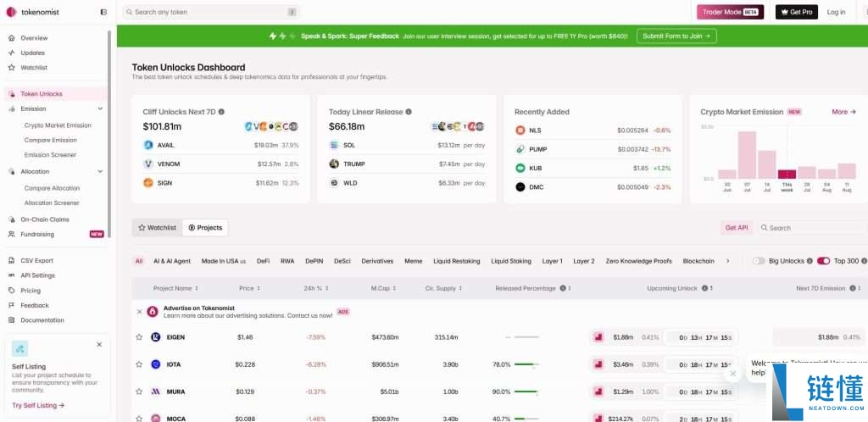Click the EIGEN released percentage bar
Screen dimensions: 868x422
pyautogui.click(x=526, y=337)
